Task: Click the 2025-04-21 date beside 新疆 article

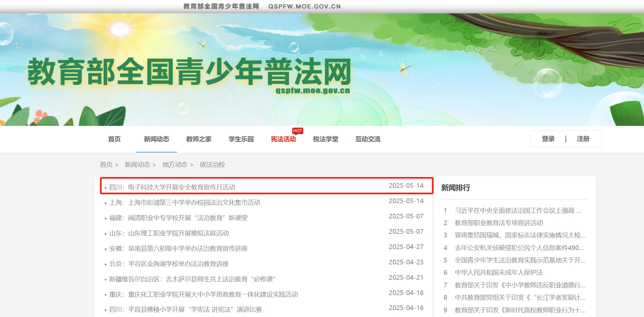Action: (x=406, y=277)
